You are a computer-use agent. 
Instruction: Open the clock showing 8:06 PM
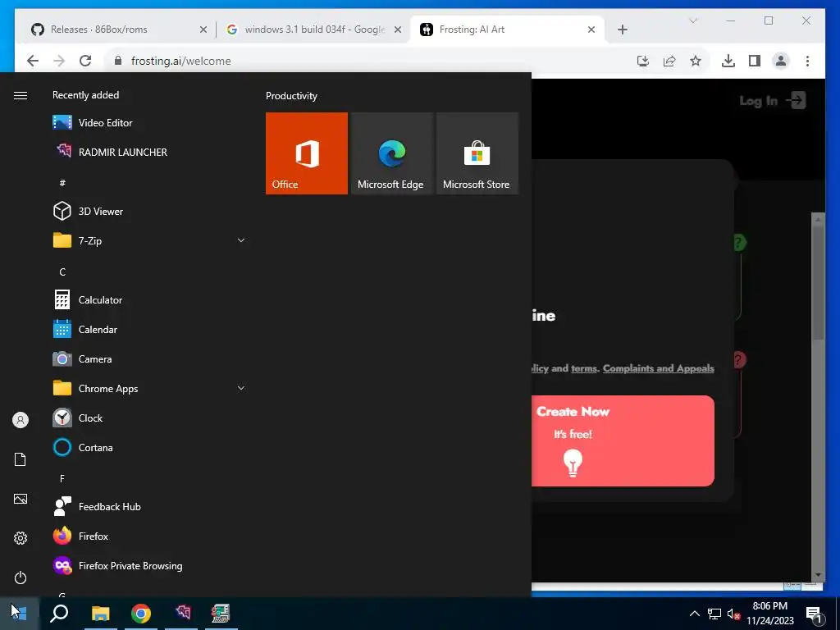tap(769, 614)
